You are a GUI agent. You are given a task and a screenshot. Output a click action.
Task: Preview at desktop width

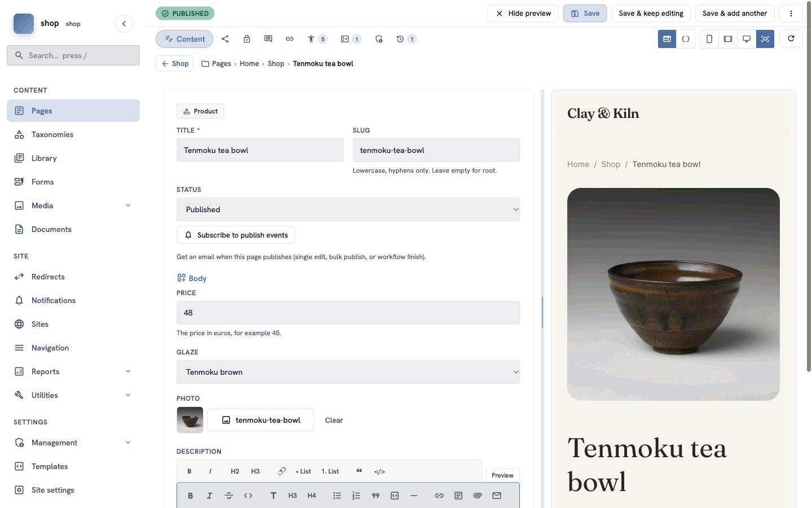click(747, 39)
